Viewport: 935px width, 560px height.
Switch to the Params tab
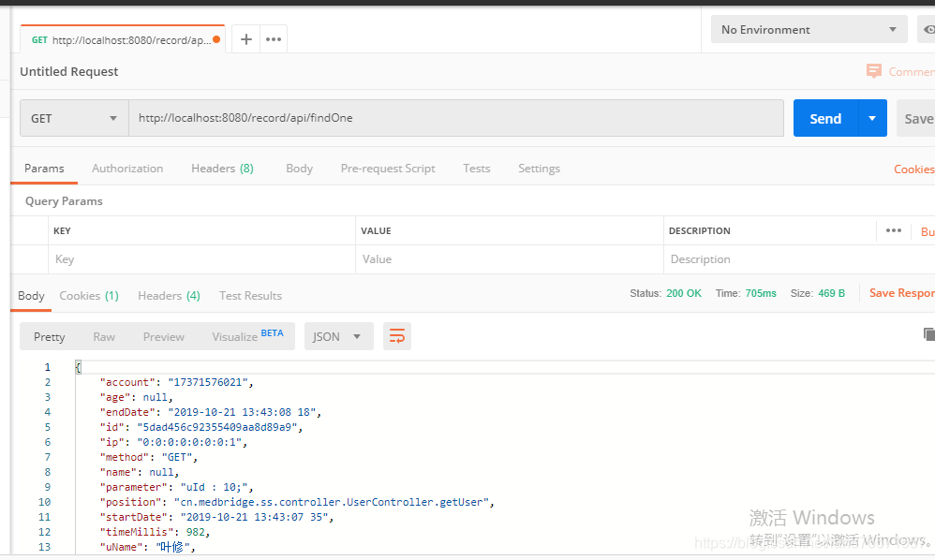point(44,169)
